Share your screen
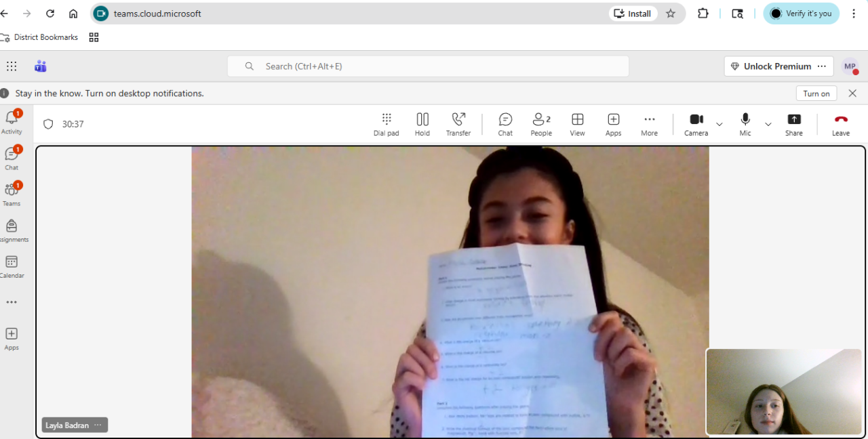 click(794, 124)
